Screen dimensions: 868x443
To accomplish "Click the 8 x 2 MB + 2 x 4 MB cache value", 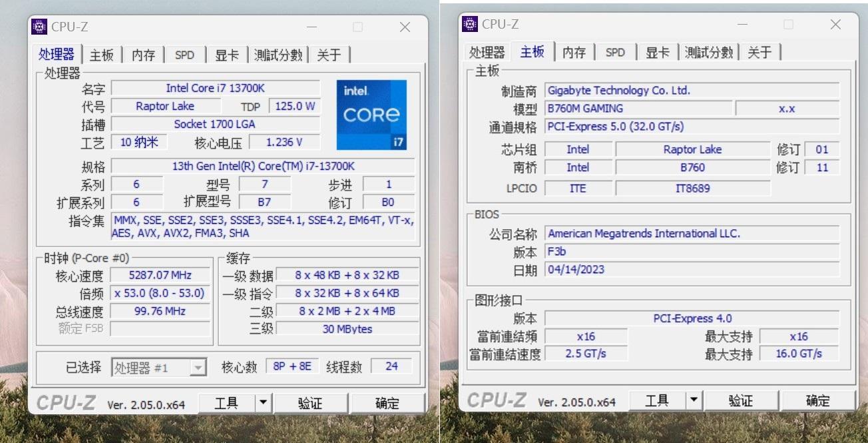I will coord(347,311).
